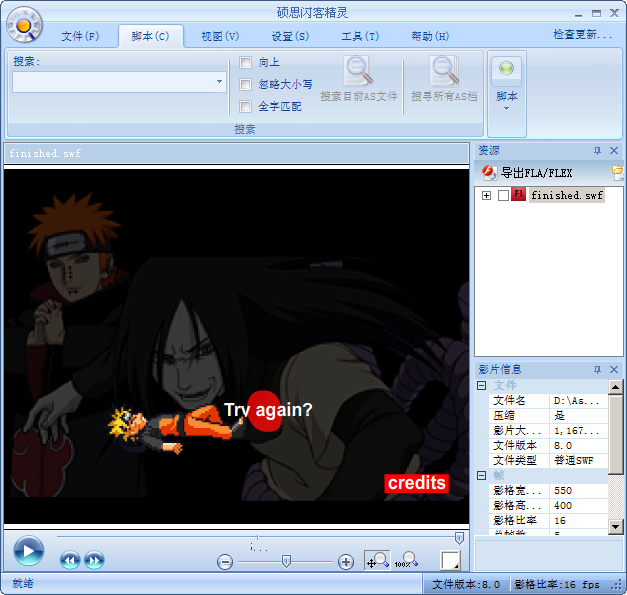This screenshot has height=595, width=627.
Task: Click the Flash 导出FLA/FLEX icon
Action: click(x=489, y=172)
